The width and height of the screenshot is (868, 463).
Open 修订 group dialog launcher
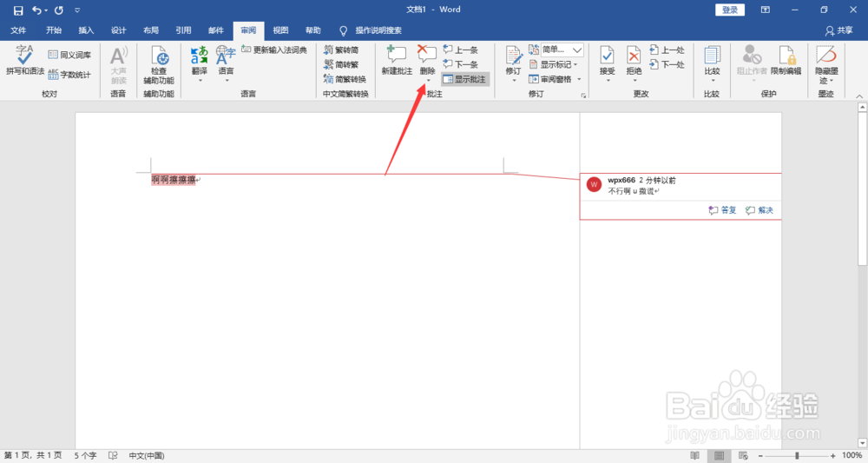click(x=583, y=96)
